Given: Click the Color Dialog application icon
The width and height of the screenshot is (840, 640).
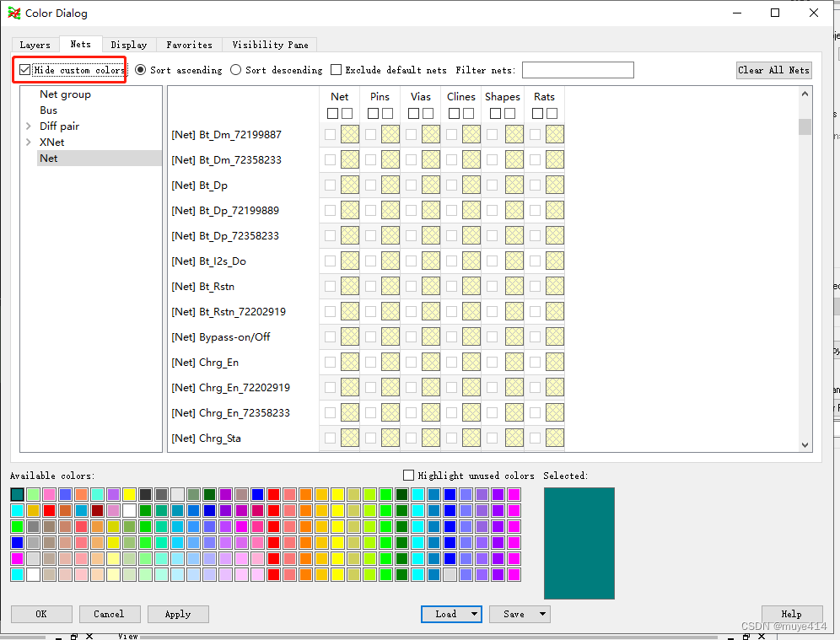Looking at the screenshot, I should tap(13, 13).
